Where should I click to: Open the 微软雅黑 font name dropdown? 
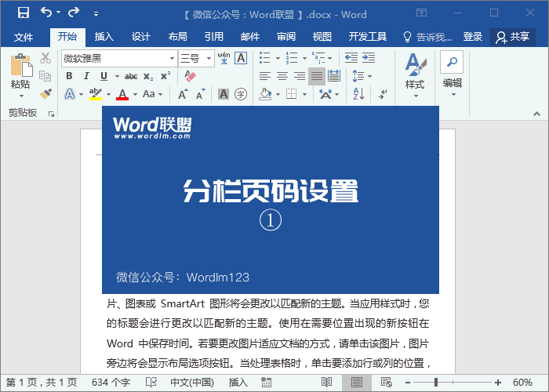(172, 58)
